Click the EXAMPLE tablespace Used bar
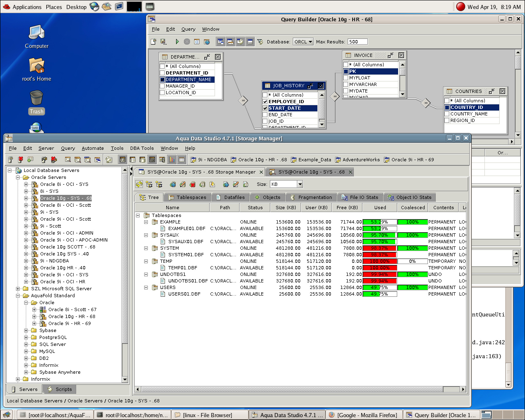This screenshot has width=525, height=420. point(380,222)
